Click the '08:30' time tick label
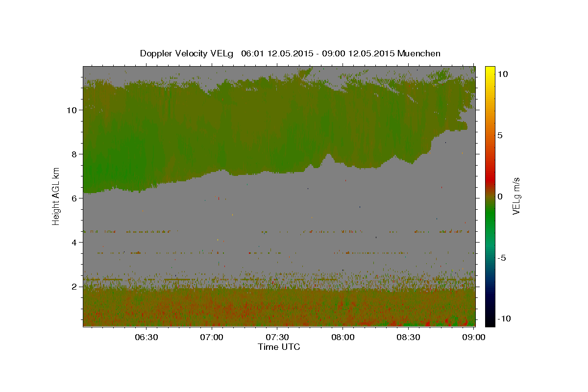The image size is (588, 392). click(x=409, y=337)
